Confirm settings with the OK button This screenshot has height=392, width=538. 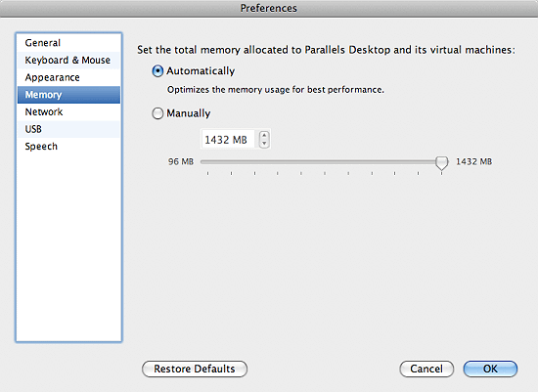tap(490, 369)
